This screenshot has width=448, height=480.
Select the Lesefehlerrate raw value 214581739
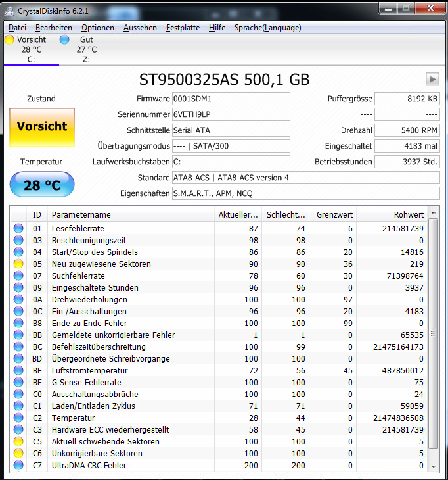(x=403, y=228)
